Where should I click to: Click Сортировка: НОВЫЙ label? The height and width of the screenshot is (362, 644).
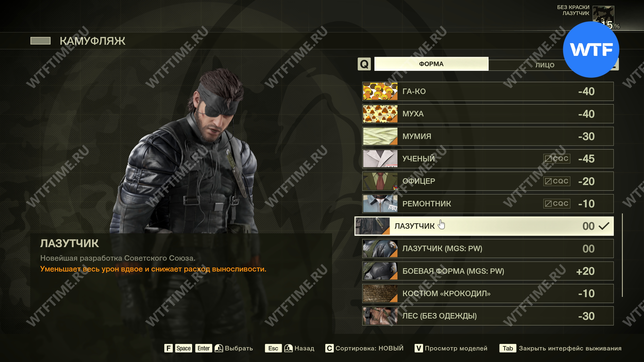369,348
